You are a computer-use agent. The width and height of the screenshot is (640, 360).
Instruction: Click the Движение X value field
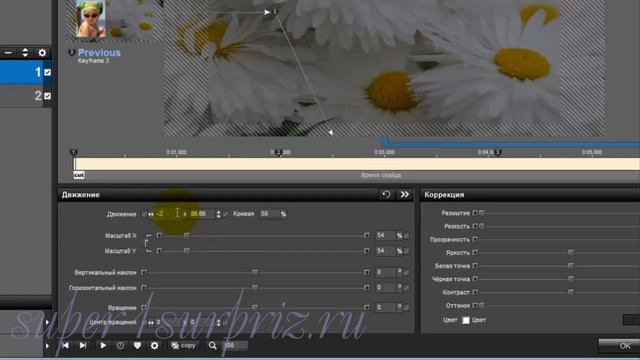pyautogui.click(x=168, y=214)
